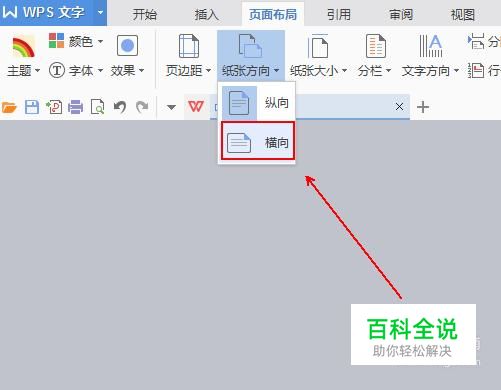Open the WPS 文字 application menu arrow
Viewport: 501px width, 390px height.
pos(100,13)
